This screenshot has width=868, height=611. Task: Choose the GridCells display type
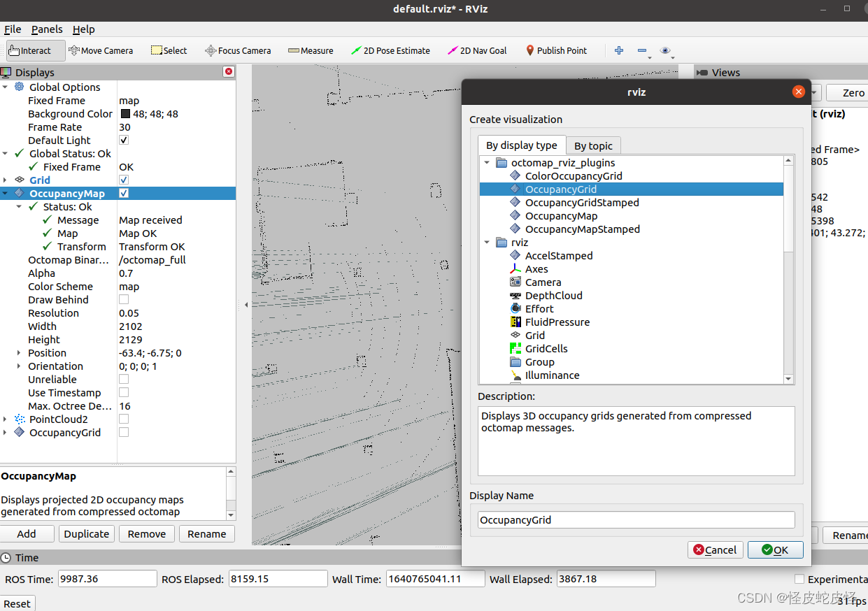click(546, 349)
